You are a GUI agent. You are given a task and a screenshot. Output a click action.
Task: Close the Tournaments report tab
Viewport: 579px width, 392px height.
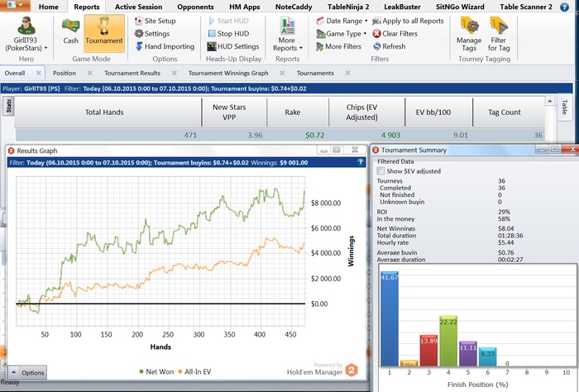coord(347,73)
